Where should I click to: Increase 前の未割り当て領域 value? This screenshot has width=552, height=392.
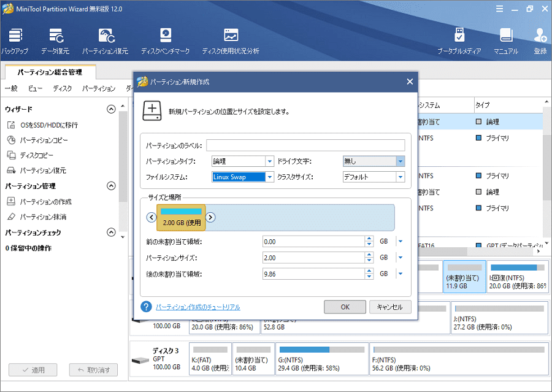click(x=369, y=239)
